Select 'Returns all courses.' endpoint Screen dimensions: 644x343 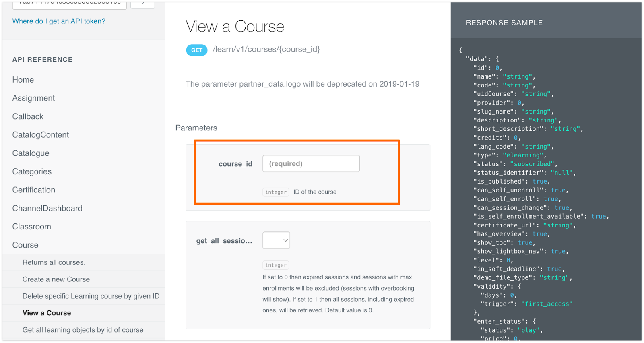coord(54,262)
